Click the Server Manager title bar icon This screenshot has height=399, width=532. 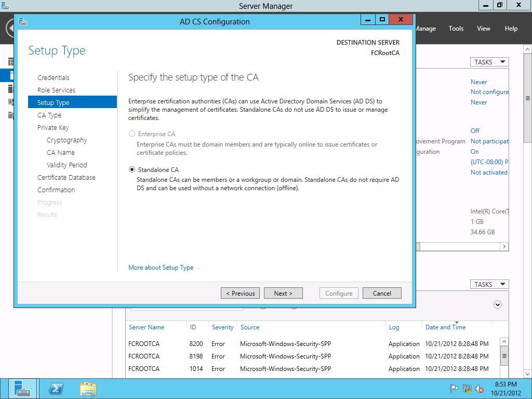[x=5, y=5]
